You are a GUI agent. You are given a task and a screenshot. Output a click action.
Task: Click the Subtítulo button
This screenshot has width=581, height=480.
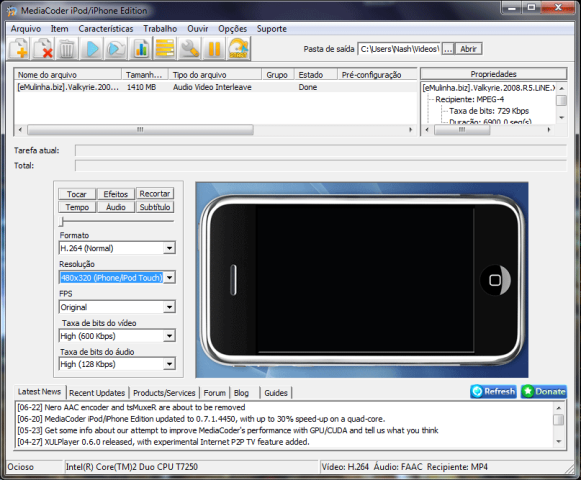tap(155, 207)
